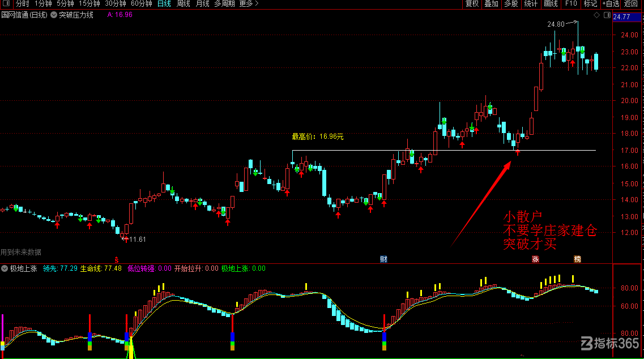Screen dimensions: 644x359
Task: Click the 24.00 price axis label
Action: click(630, 35)
